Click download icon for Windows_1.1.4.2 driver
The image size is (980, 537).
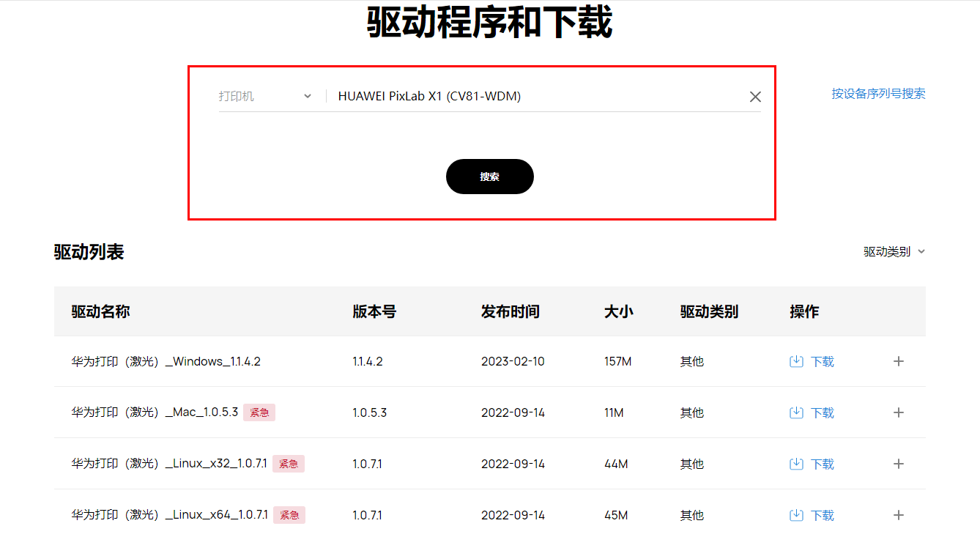tap(796, 361)
